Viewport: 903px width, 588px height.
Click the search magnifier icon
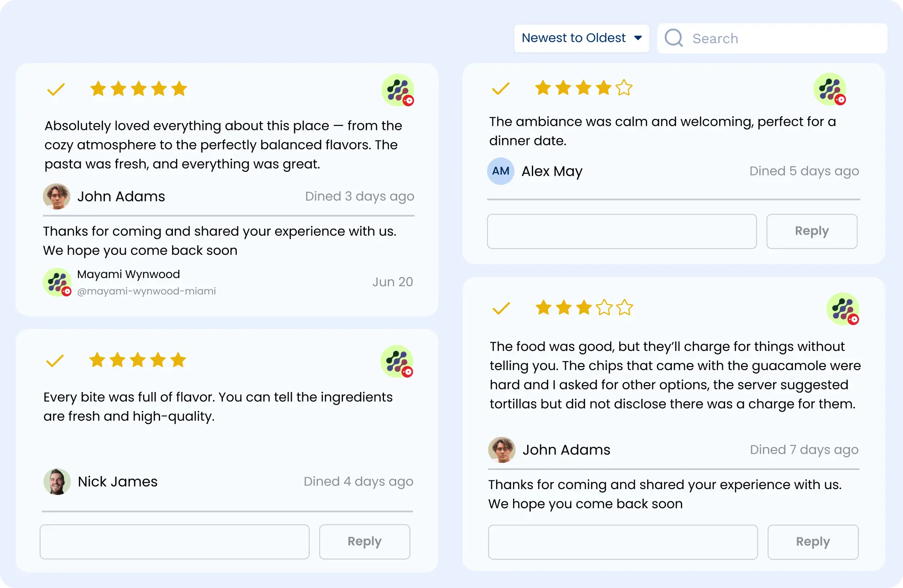[673, 38]
